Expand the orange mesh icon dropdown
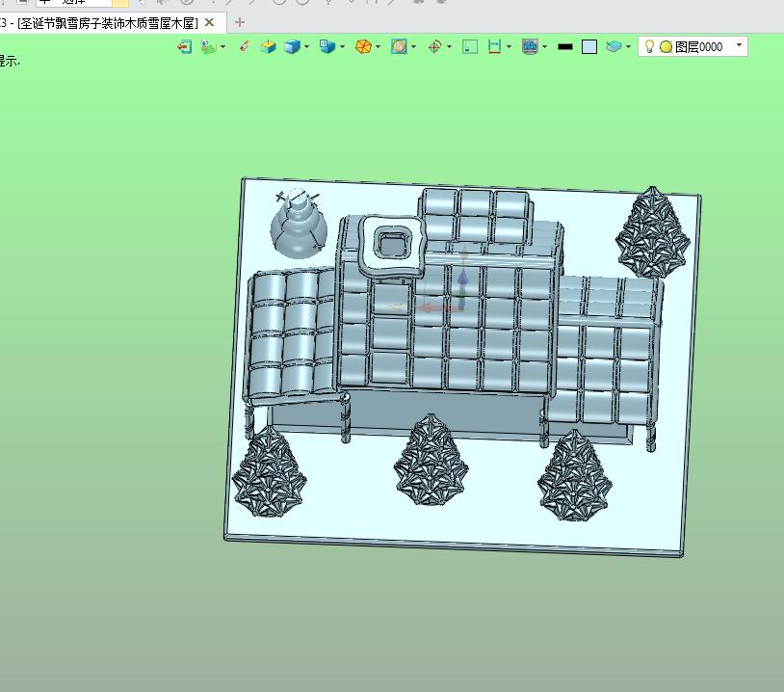Viewport: 784px width, 692px height. tap(378, 47)
